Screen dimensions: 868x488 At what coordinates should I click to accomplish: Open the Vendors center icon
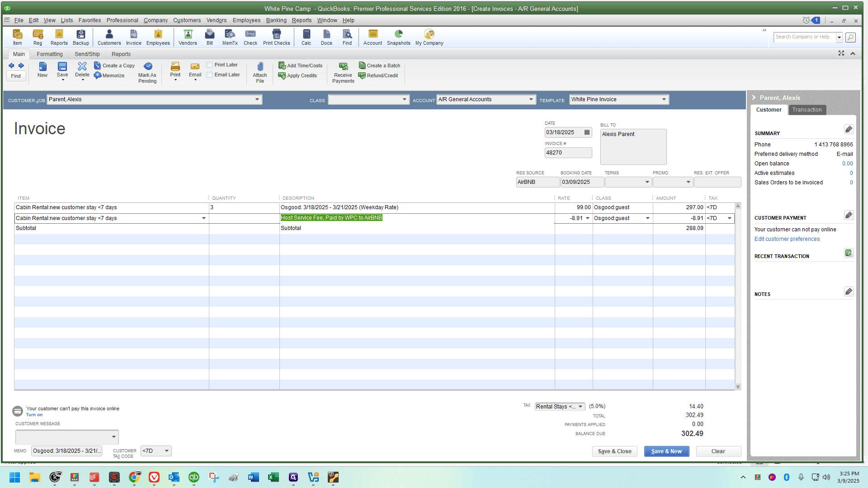tap(188, 37)
